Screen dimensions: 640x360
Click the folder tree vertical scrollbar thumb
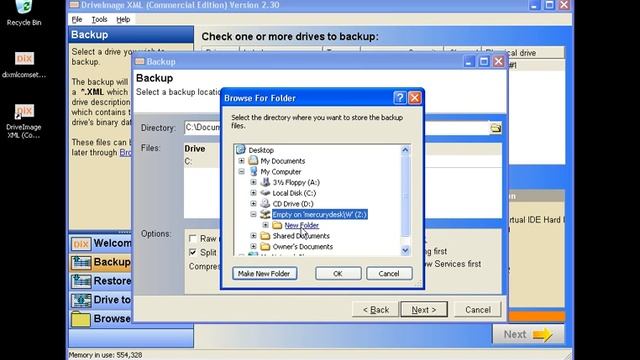pos(405,196)
